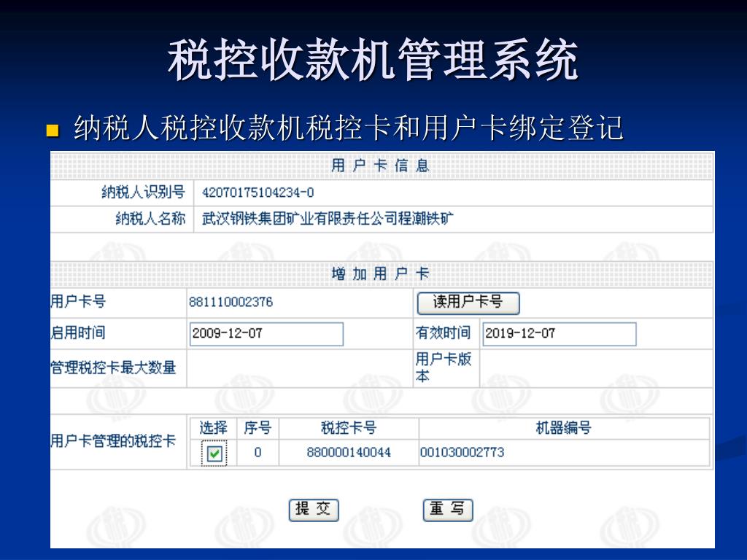Click the 启用时间 label
This screenshot has width=747, height=560.
78,332
